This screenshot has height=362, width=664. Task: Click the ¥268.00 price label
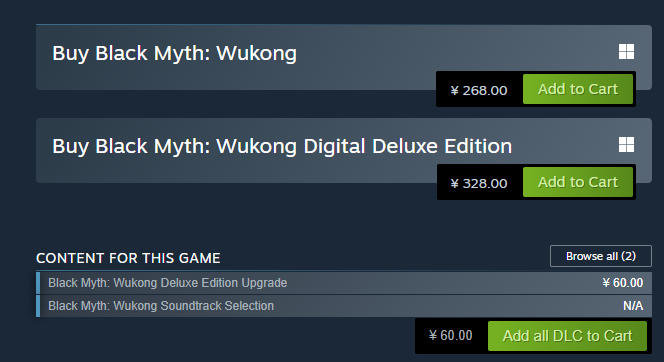coord(479,90)
